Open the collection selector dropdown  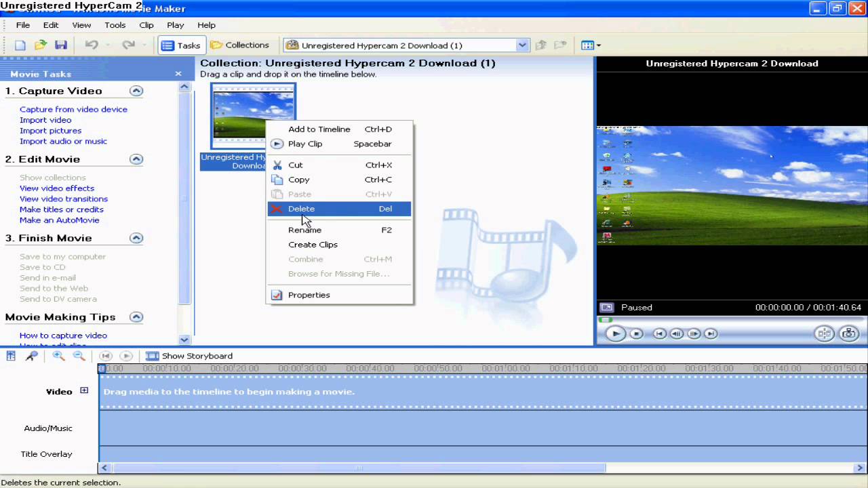click(x=522, y=45)
